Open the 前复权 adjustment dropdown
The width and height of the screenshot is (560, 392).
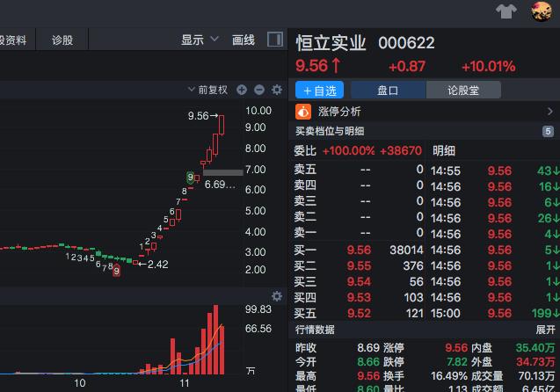click(208, 90)
